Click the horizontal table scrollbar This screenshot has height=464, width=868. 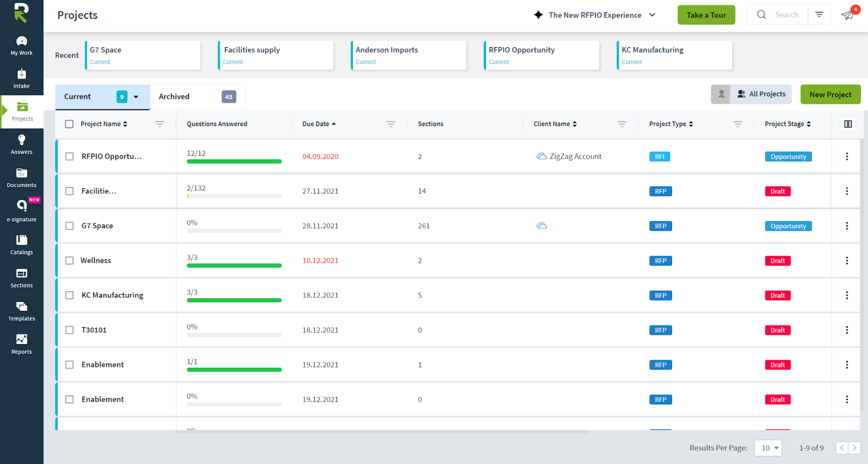click(382, 432)
